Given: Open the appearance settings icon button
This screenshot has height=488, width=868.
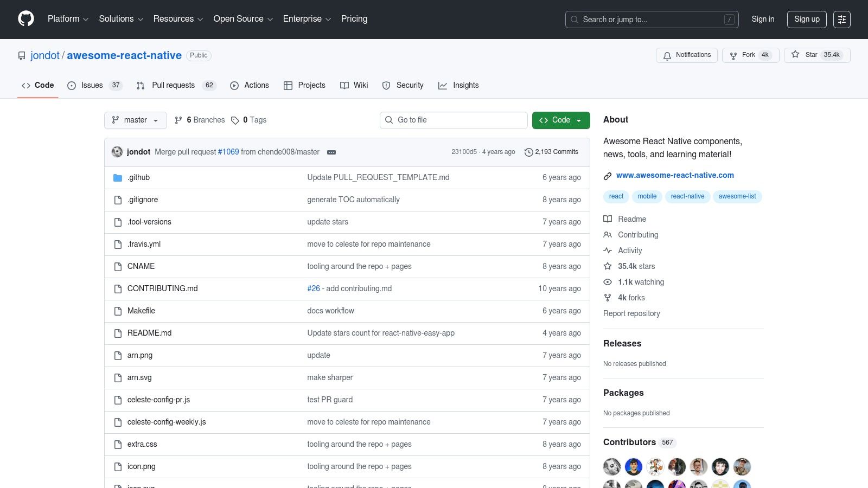Looking at the screenshot, I should 841,20.
